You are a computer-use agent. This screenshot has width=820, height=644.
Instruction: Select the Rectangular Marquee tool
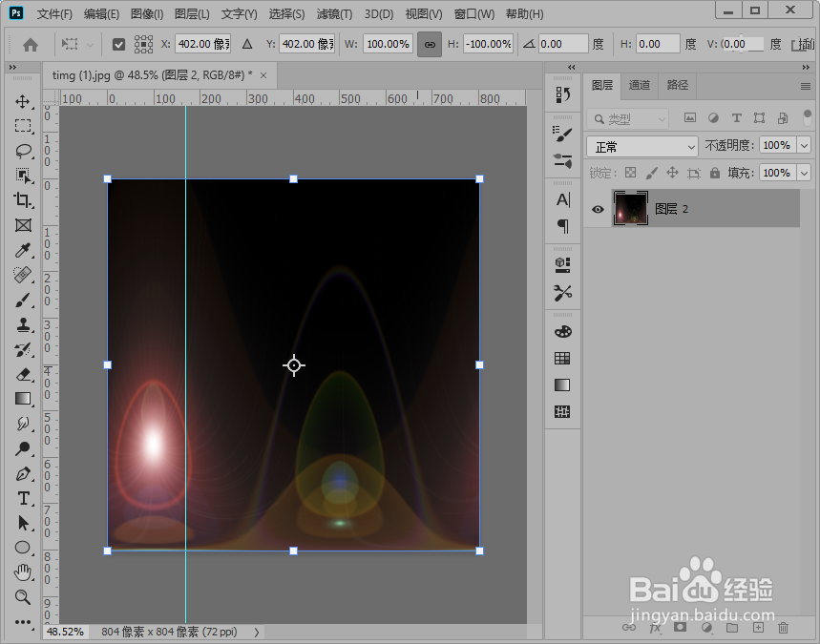(x=23, y=126)
